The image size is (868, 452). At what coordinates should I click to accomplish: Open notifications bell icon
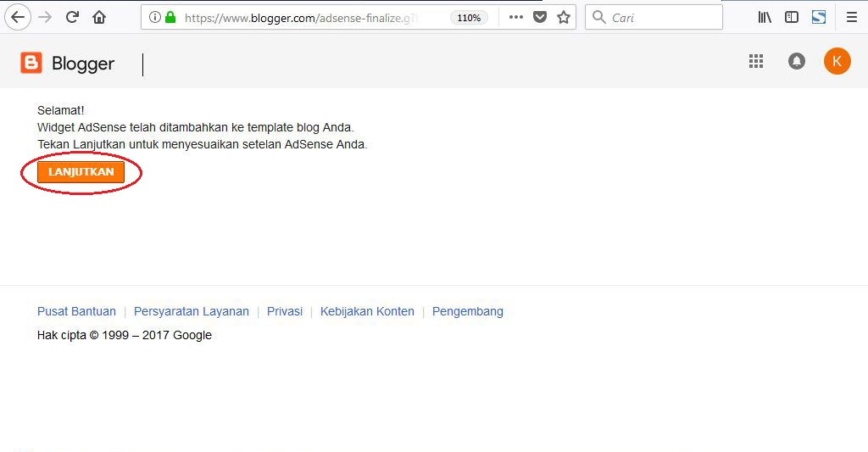click(x=796, y=61)
